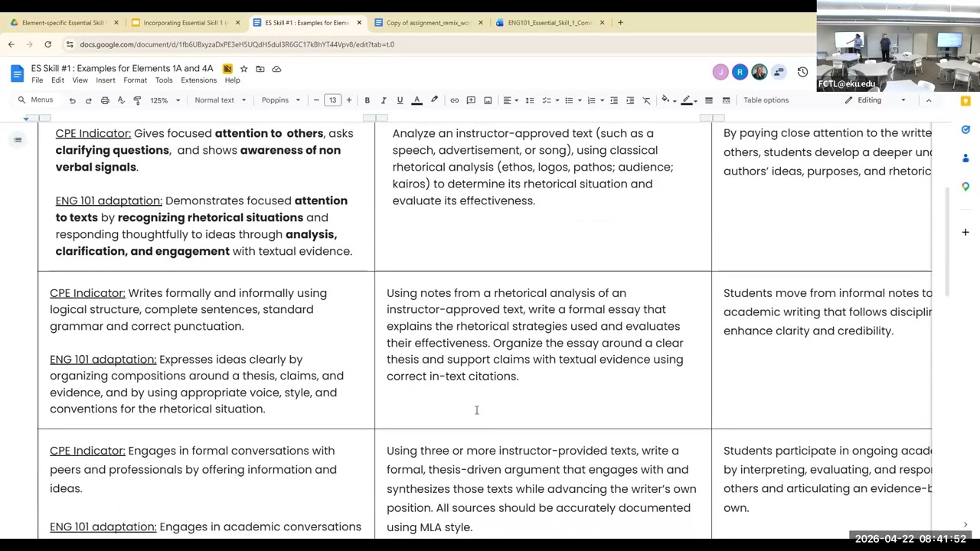Viewport: 980px width, 551px height.
Task: Clear text formatting
Action: tap(647, 100)
